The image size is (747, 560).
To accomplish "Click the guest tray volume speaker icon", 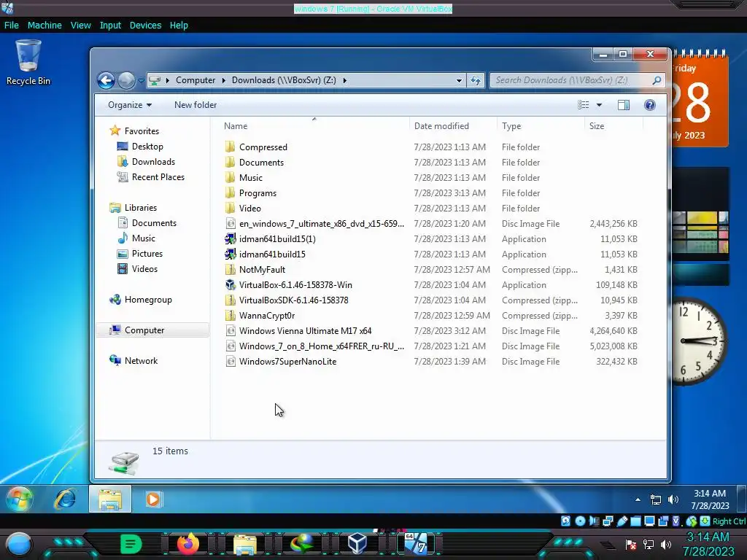I will point(673,499).
